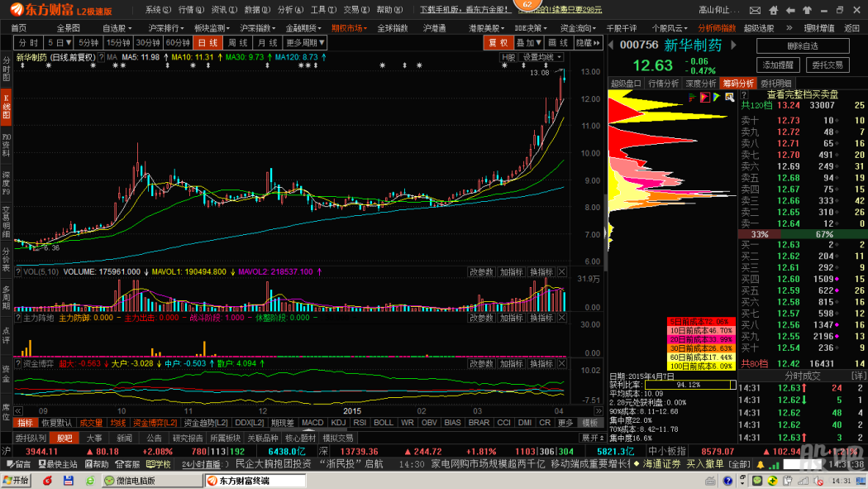Open the 系统(S) menu
The height and width of the screenshot is (489, 868).
[158, 10]
